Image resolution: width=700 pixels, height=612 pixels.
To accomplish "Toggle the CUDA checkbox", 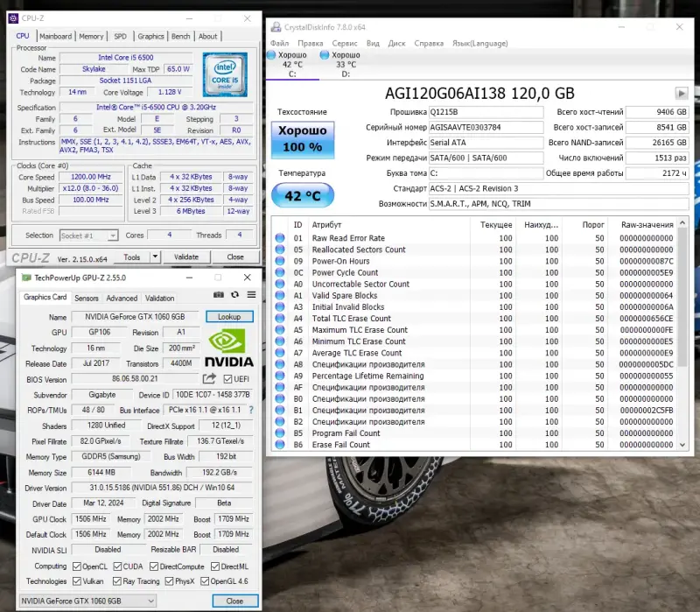I will coord(117,566).
